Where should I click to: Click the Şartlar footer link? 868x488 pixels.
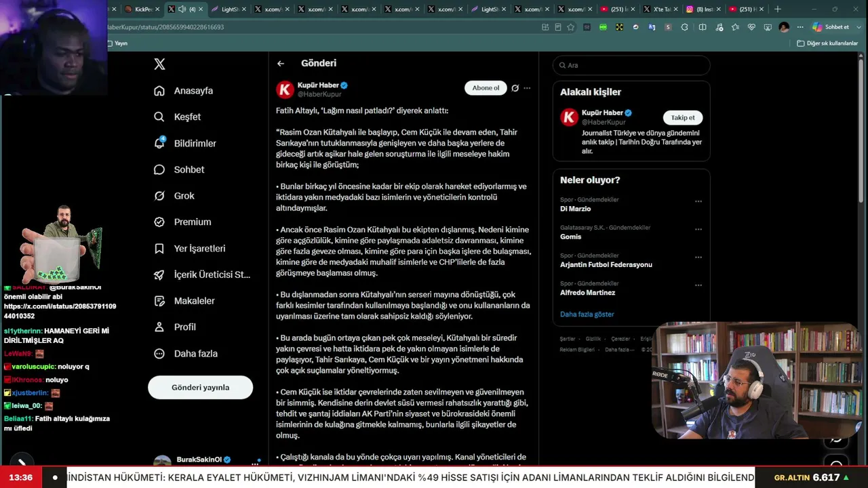pos(568,339)
